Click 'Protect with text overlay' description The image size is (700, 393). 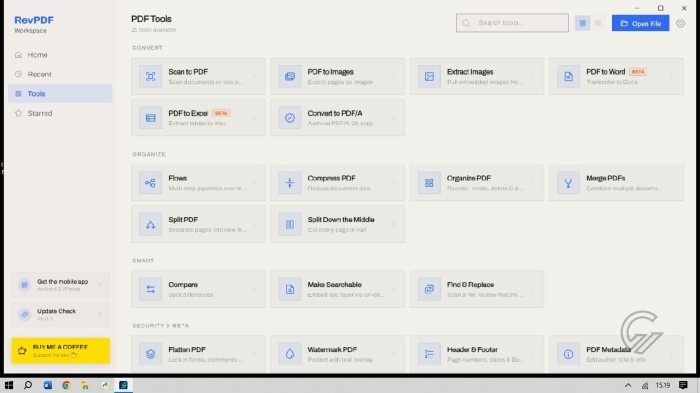[x=340, y=360]
